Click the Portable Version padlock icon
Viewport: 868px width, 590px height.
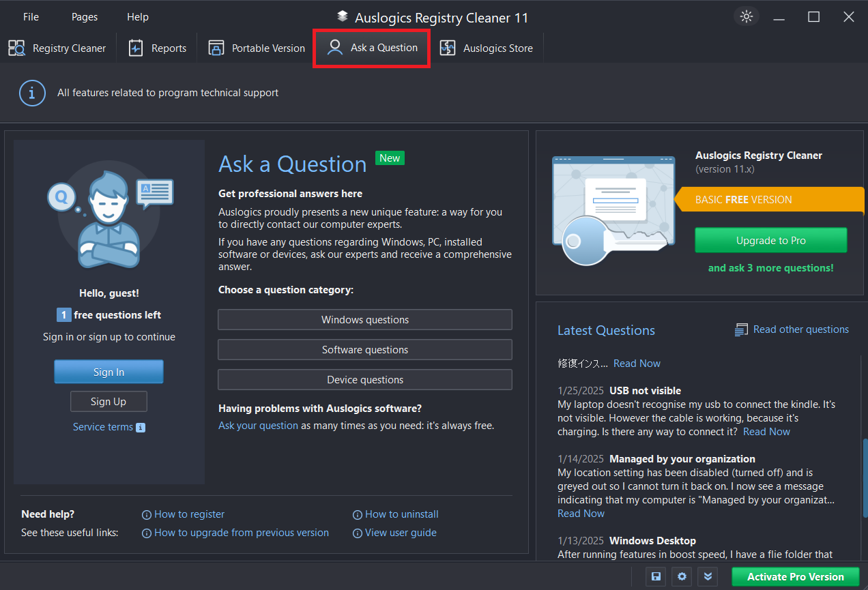(x=216, y=48)
